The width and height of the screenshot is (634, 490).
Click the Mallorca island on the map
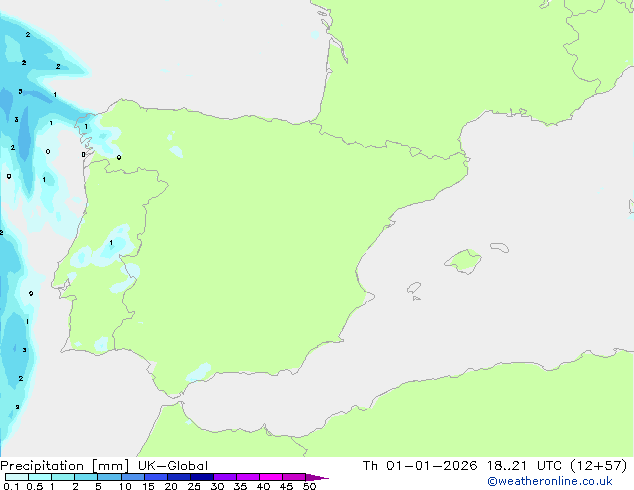[x=464, y=261]
